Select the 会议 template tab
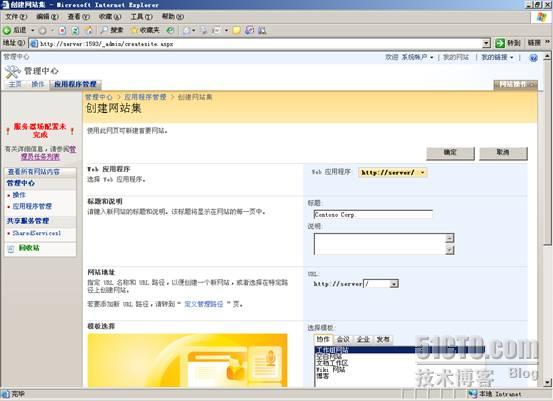The height and width of the screenshot is (401, 553). [x=343, y=340]
